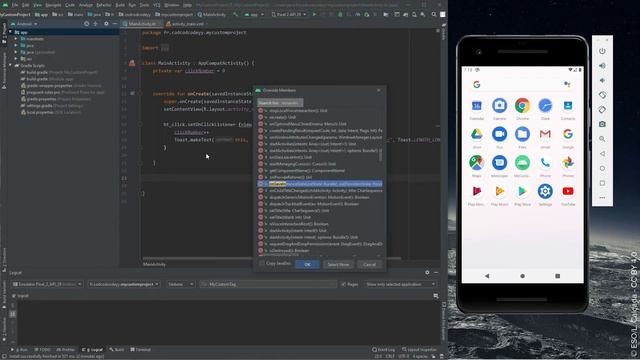Open the File menu
The height and width of the screenshot is (360, 640).
click(15, 5)
